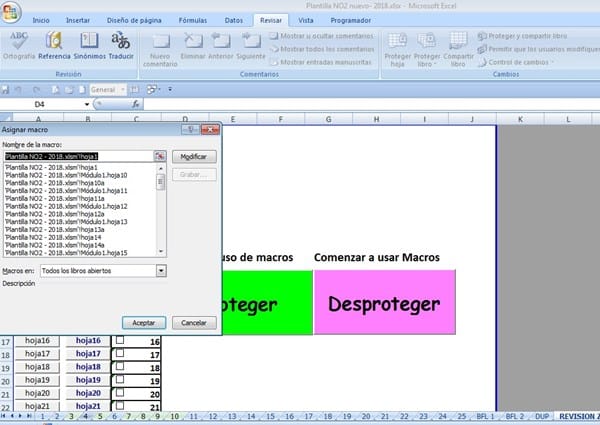Click the green Proteger button
This screenshot has width=600, height=425.
(x=267, y=302)
